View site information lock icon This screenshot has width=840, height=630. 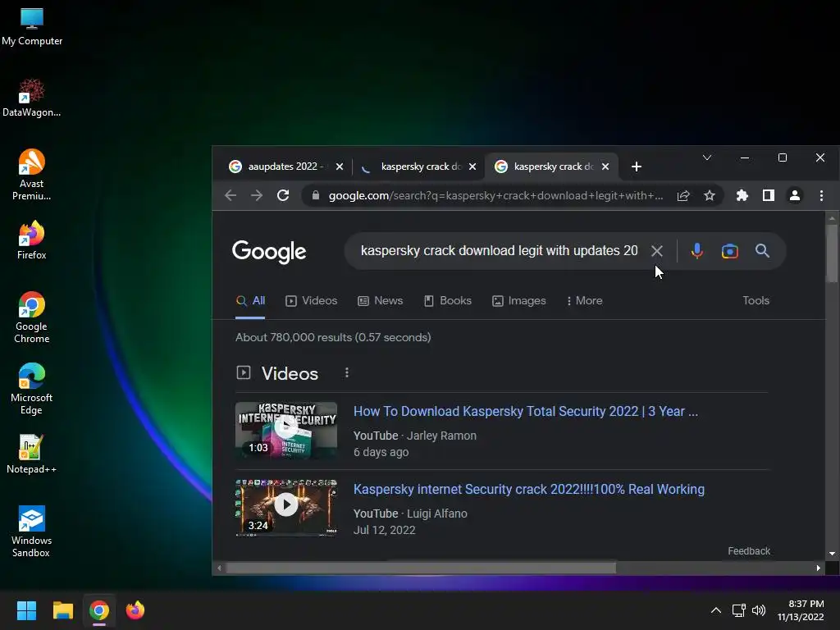[x=316, y=195]
